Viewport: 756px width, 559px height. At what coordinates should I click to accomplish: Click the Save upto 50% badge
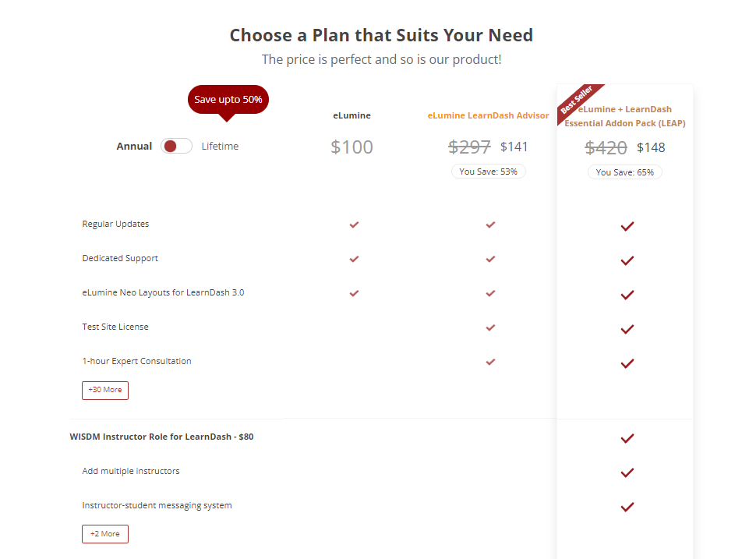228,100
